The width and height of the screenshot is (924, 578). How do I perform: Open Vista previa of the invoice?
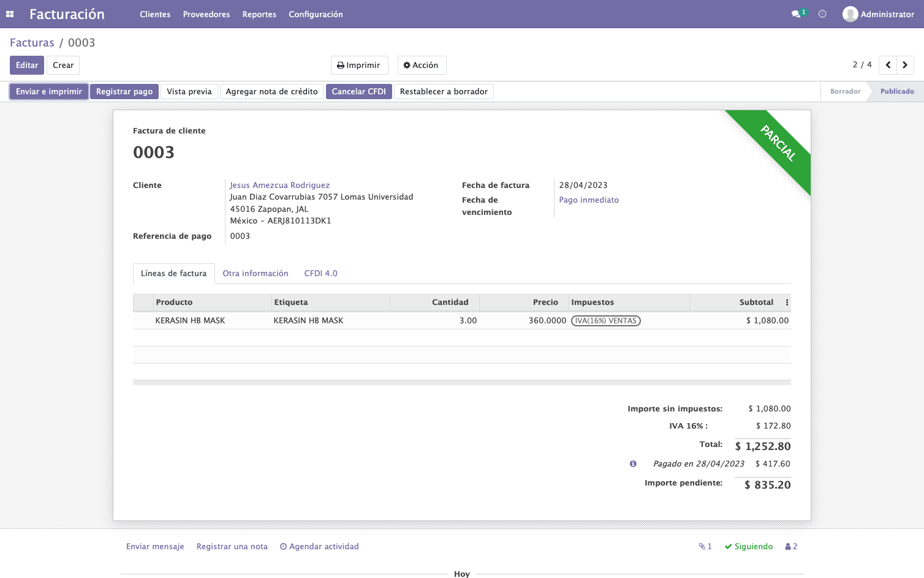coord(189,92)
